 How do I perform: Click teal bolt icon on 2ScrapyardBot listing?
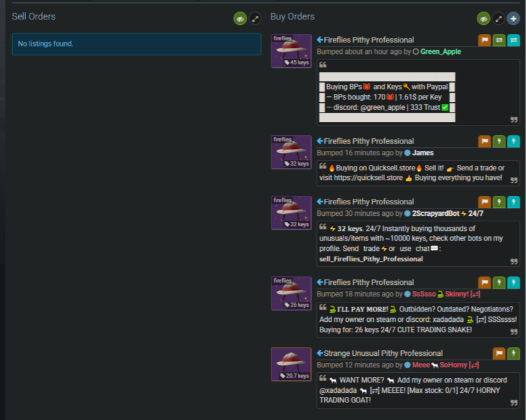[x=513, y=202]
